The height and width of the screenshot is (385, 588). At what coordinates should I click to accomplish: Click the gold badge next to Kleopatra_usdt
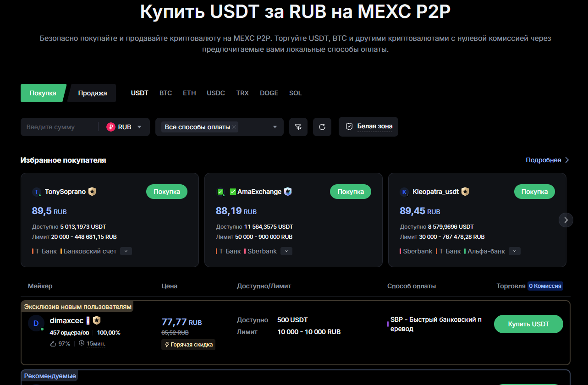[465, 192]
